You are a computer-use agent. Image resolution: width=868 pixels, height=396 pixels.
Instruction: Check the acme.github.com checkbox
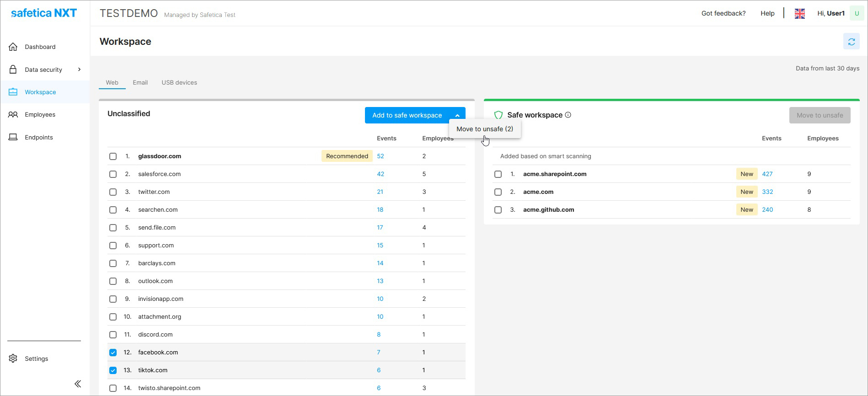point(498,210)
